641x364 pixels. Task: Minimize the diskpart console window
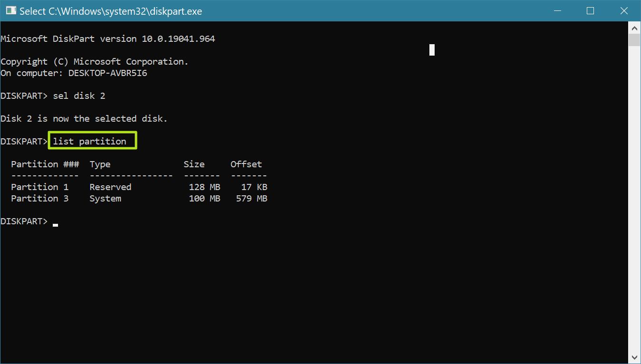pos(557,10)
